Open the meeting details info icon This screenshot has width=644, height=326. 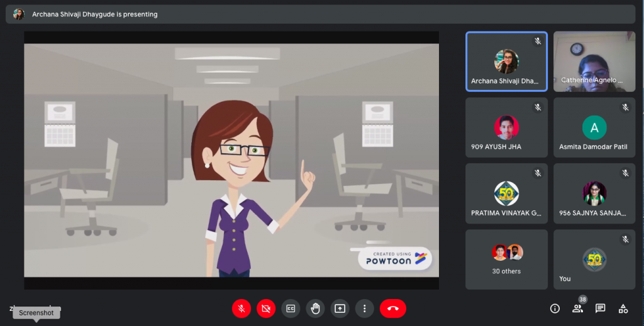pos(555,308)
